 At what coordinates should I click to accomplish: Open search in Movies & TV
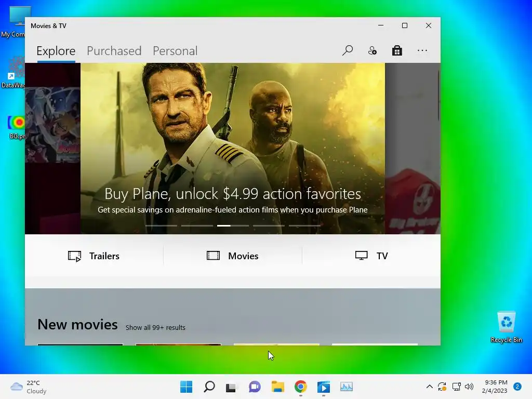[x=348, y=50]
